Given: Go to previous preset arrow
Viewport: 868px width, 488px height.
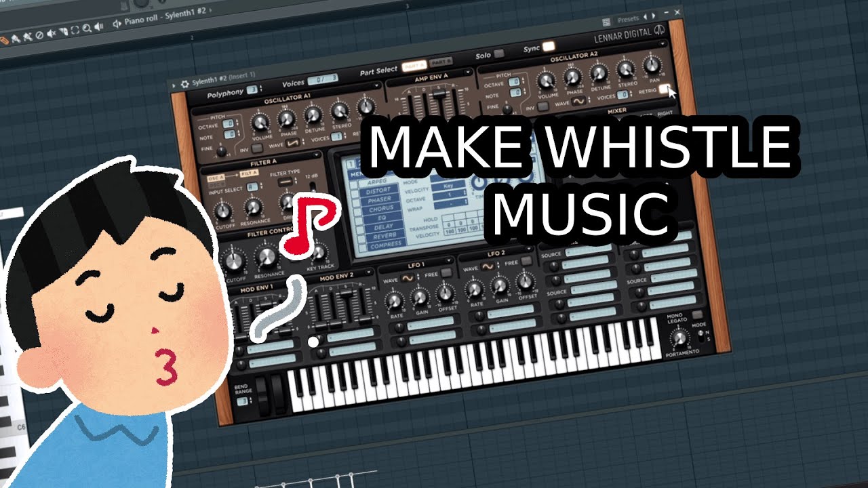Looking at the screenshot, I should pos(645,16).
